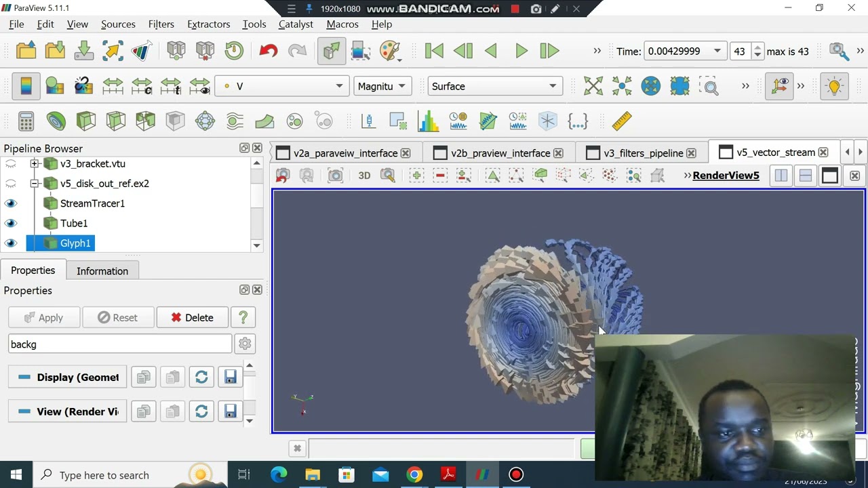868x488 pixels.
Task: Click the Slice filter icon
Action: 115,121
